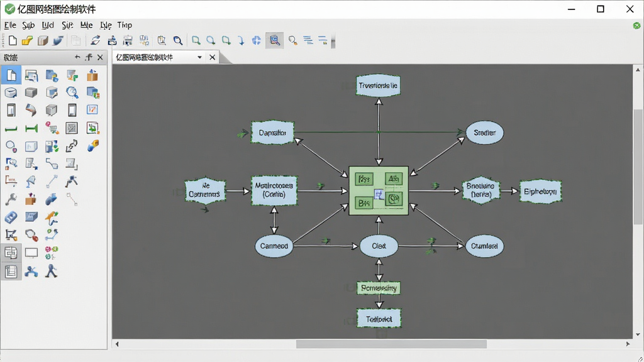
Task: Toggle the highlighted image-search toolbar button
Action: coord(274,40)
